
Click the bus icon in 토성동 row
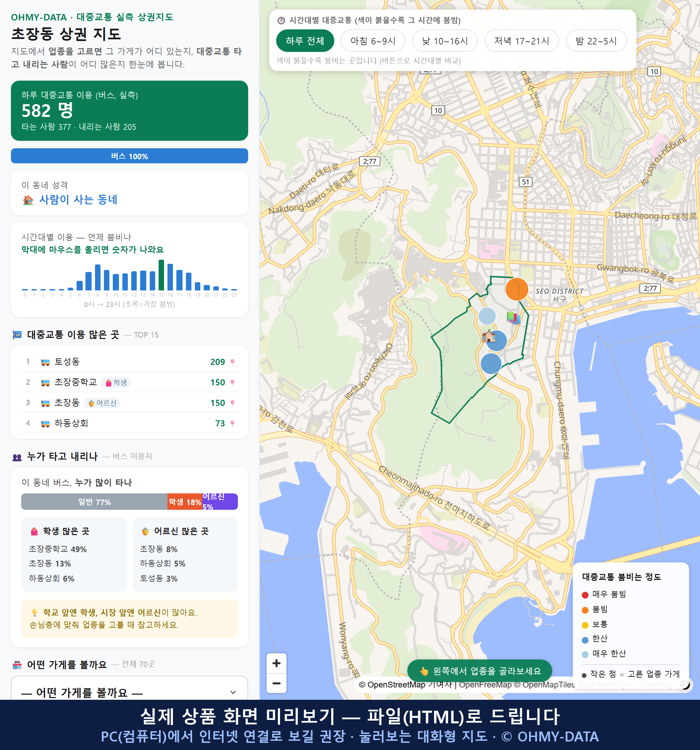pos(45,362)
